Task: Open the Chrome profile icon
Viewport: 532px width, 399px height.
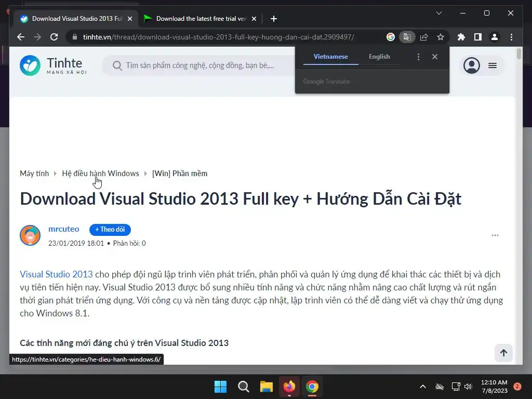Action: point(495,37)
